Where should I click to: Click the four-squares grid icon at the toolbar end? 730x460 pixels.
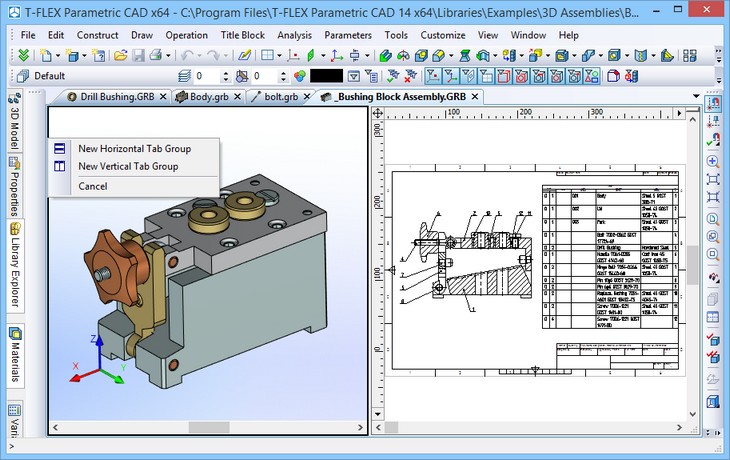(x=689, y=56)
